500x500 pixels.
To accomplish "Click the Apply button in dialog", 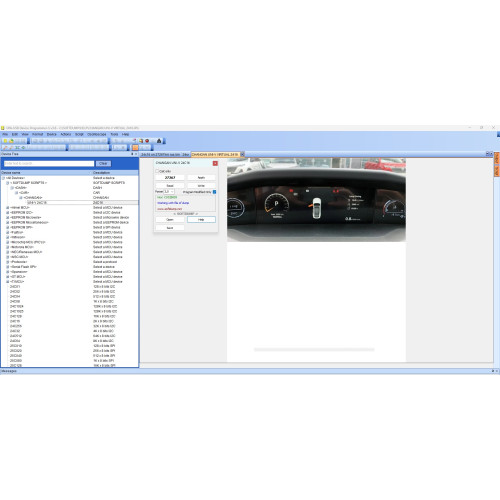I will 201,178.
